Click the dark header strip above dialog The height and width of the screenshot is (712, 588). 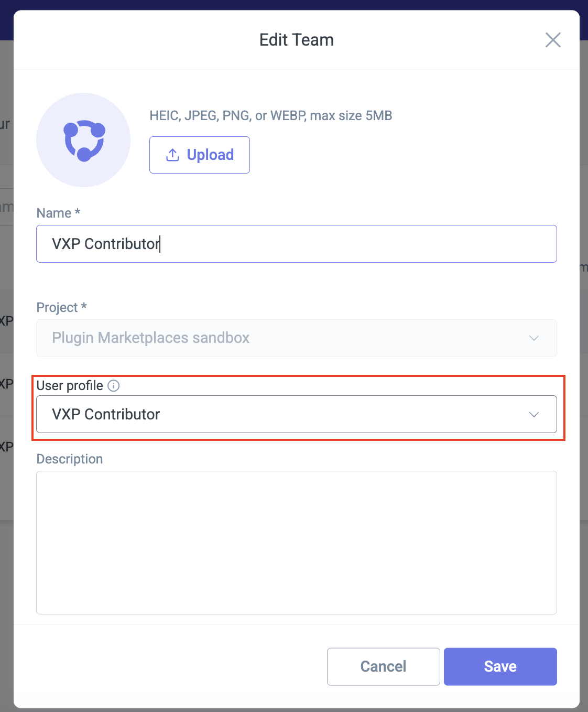point(293,4)
